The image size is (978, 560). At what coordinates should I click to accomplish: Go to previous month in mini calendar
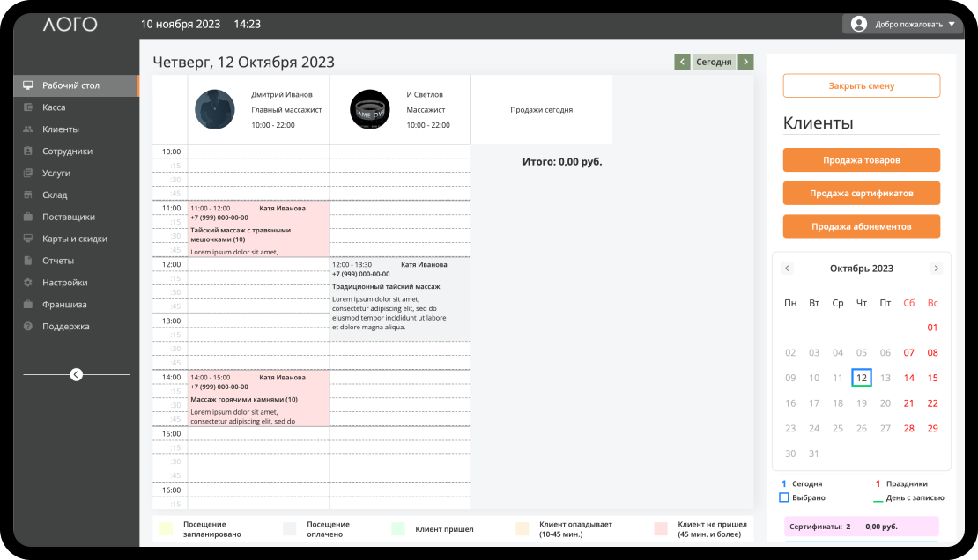pos(788,269)
